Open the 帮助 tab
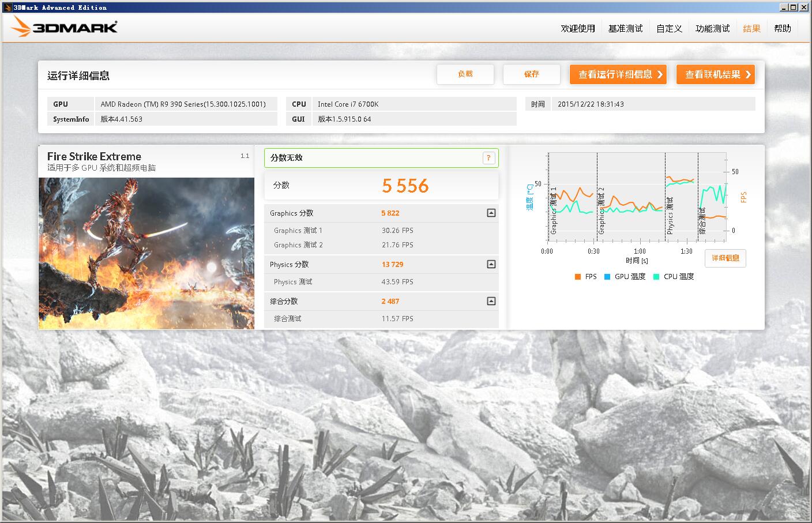The image size is (812, 523). (x=783, y=28)
